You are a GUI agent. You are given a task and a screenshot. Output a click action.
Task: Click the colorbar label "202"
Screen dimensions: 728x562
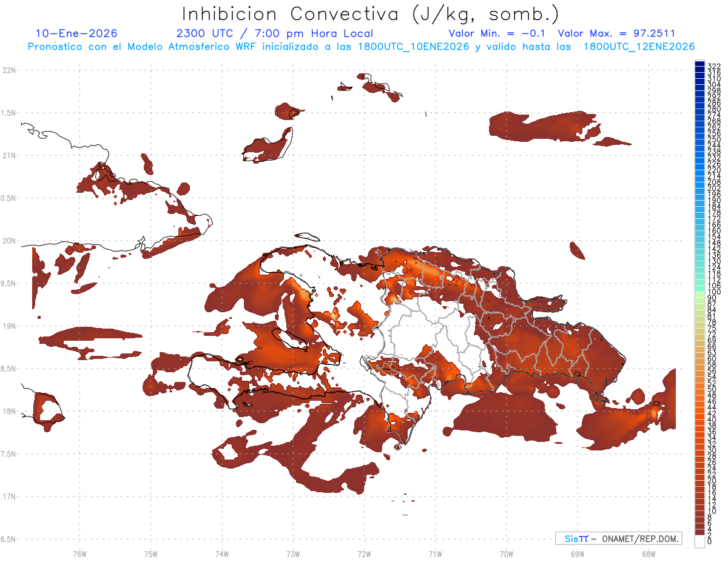tap(713, 188)
